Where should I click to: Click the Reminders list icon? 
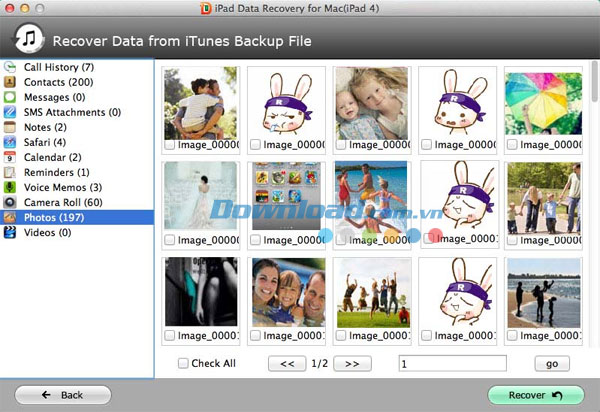[10, 172]
